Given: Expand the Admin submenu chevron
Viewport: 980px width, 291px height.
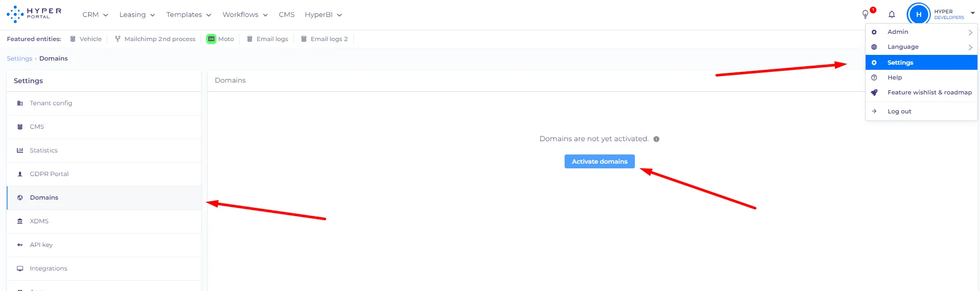Looking at the screenshot, I should point(970,32).
